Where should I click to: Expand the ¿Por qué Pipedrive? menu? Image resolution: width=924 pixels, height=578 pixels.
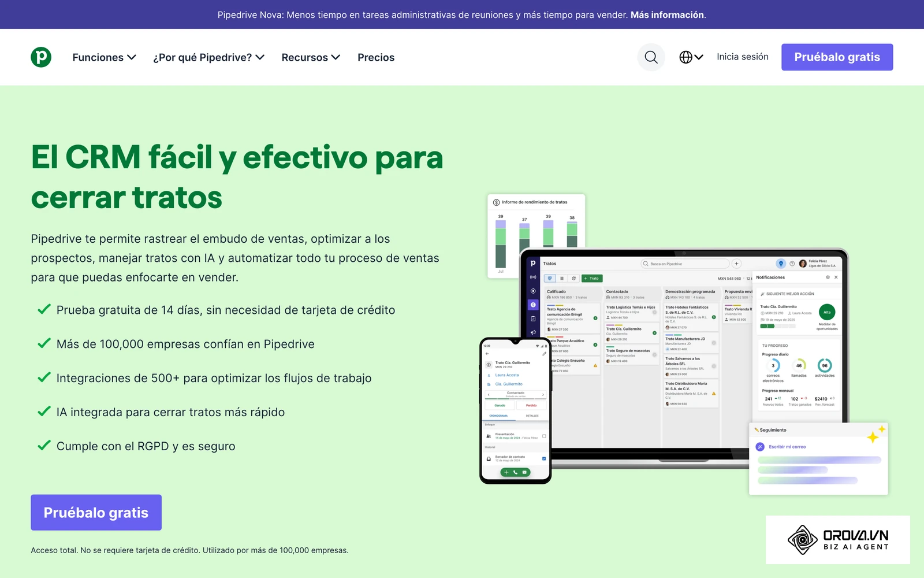pos(208,57)
